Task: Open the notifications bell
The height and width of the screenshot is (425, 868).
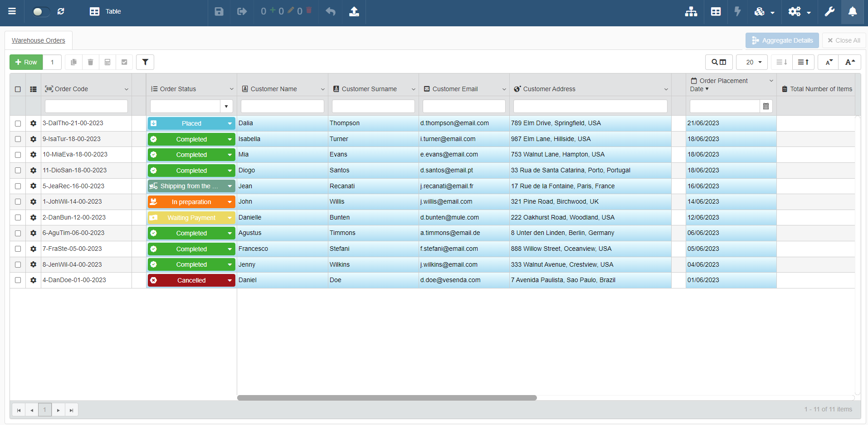Action: coord(853,11)
